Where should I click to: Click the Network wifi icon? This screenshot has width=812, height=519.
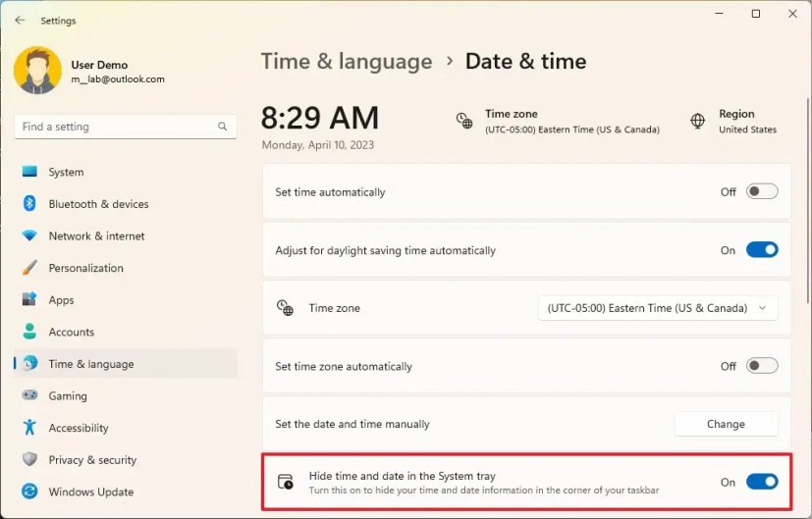[29, 235]
